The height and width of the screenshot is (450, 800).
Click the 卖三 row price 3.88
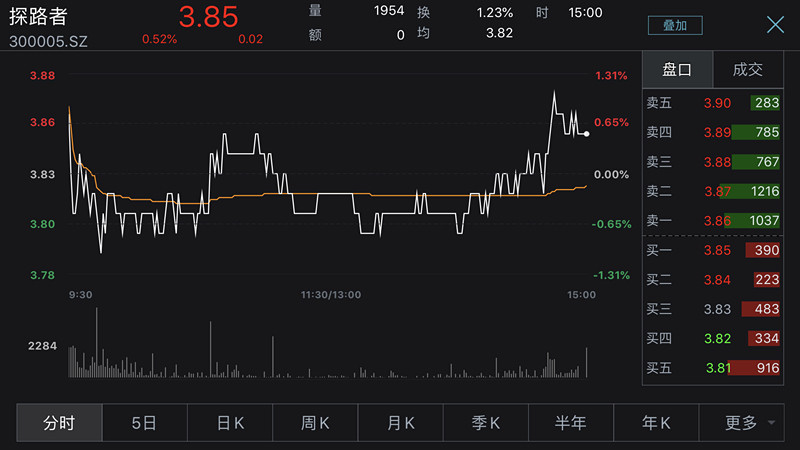(717, 162)
